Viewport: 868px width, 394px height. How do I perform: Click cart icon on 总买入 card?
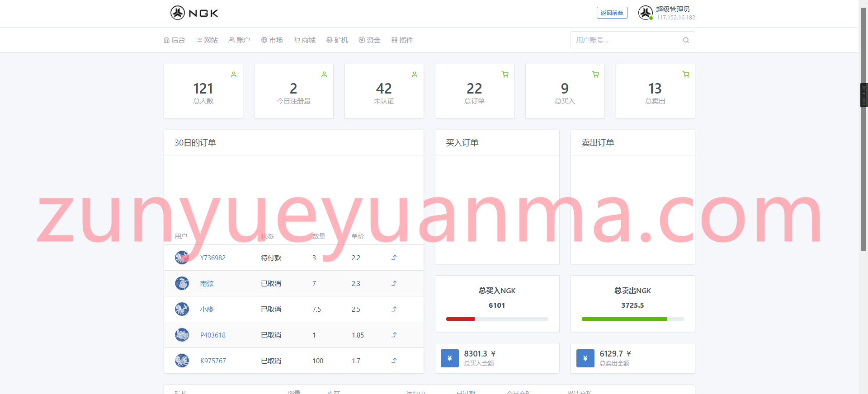point(595,75)
